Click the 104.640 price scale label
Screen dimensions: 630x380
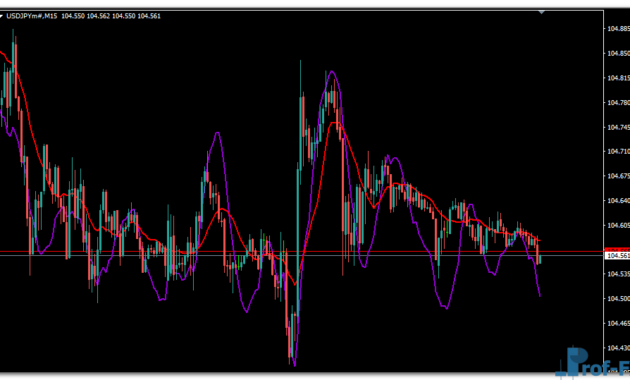pyautogui.click(x=618, y=200)
